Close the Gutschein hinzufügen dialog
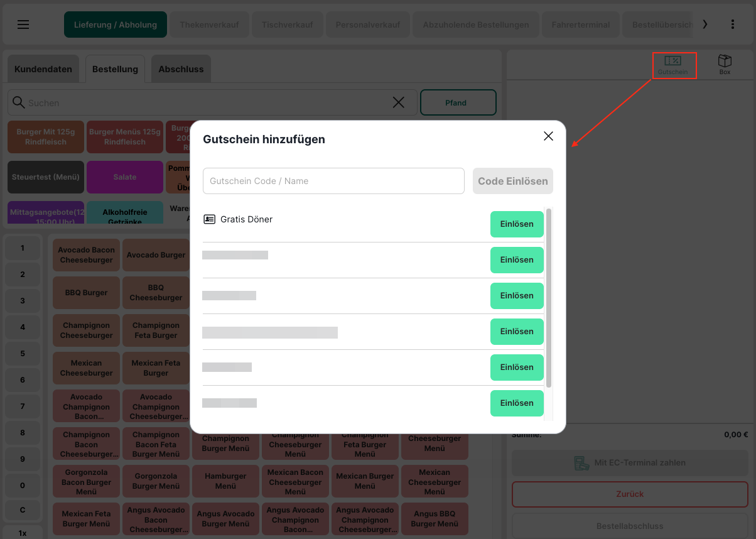This screenshot has width=756, height=539. tap(548, 136)
